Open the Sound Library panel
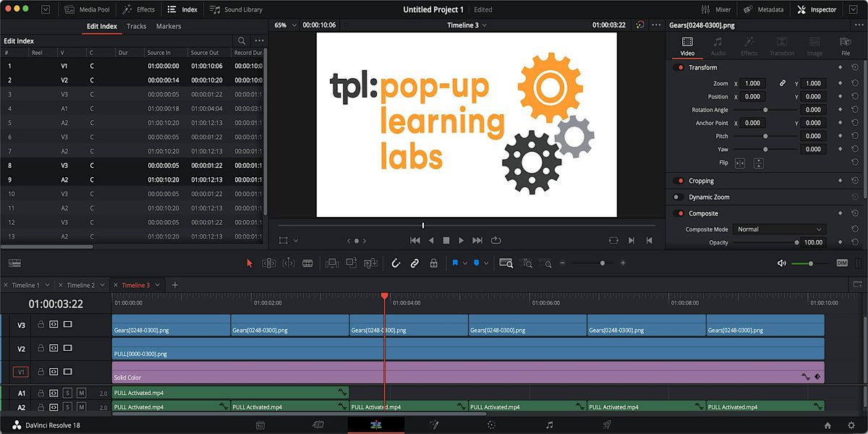This screenshot has width=868, height=434. click(237, 9)
